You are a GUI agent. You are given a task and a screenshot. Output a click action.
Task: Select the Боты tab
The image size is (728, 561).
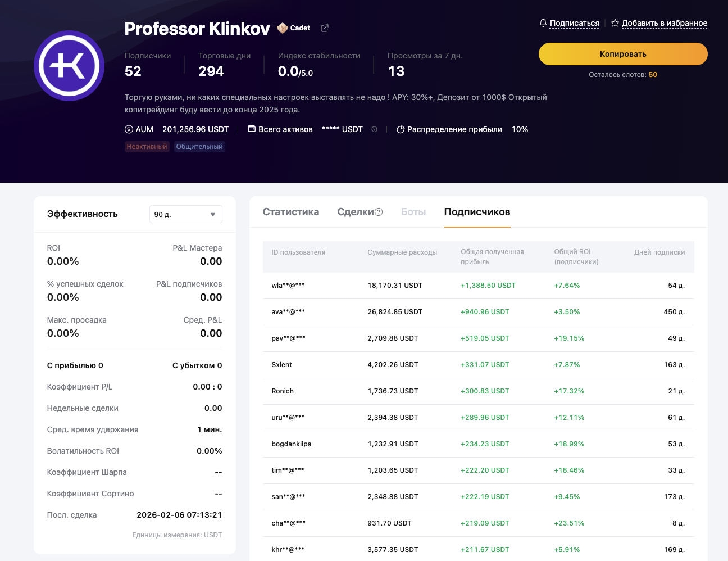[x=413, y=212]
